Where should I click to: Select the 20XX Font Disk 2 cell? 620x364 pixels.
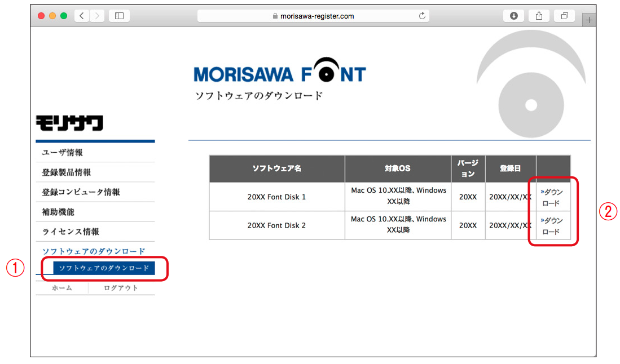[x=277, y=225]
